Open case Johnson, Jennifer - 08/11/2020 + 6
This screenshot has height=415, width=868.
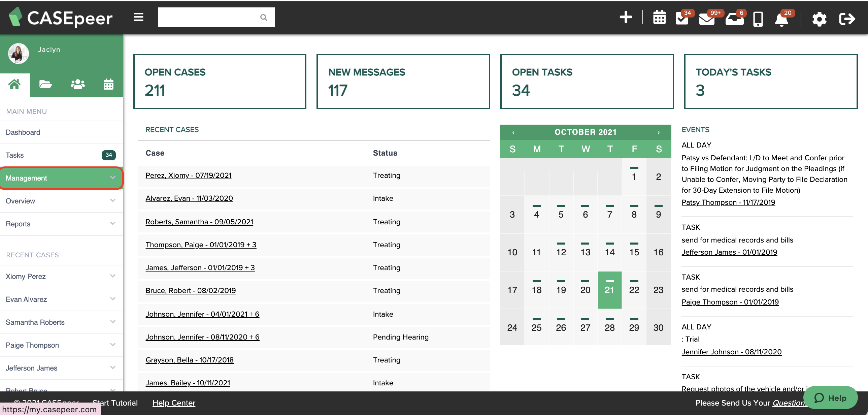(202, 338)
